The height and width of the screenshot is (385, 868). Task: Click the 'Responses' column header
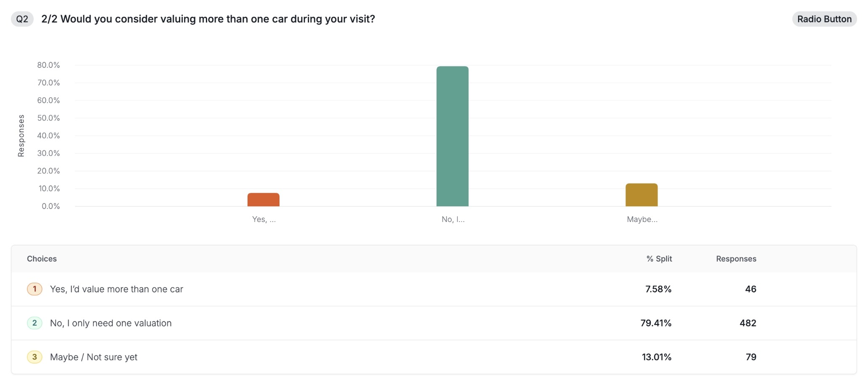tap(736, 259)
